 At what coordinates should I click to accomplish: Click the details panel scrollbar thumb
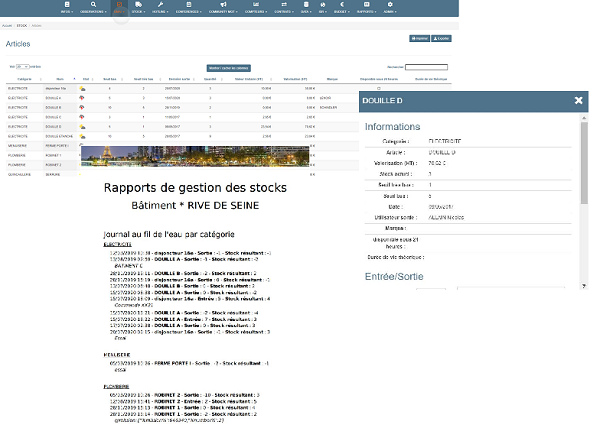[584, 163]
